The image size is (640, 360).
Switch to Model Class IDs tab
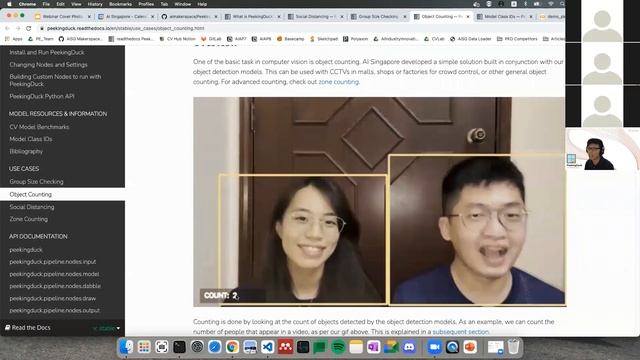tap(505, 17)
